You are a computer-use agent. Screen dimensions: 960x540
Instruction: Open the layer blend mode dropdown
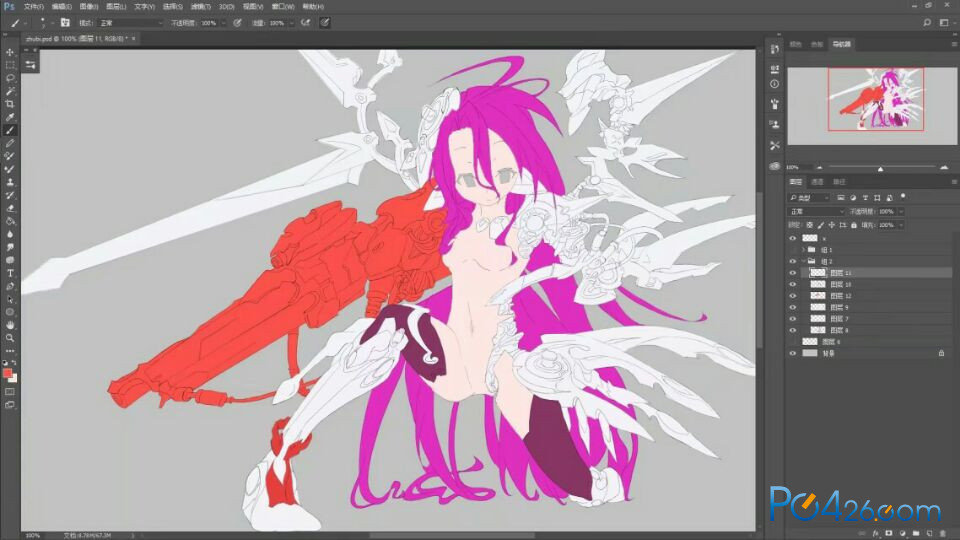click(817, 211)
